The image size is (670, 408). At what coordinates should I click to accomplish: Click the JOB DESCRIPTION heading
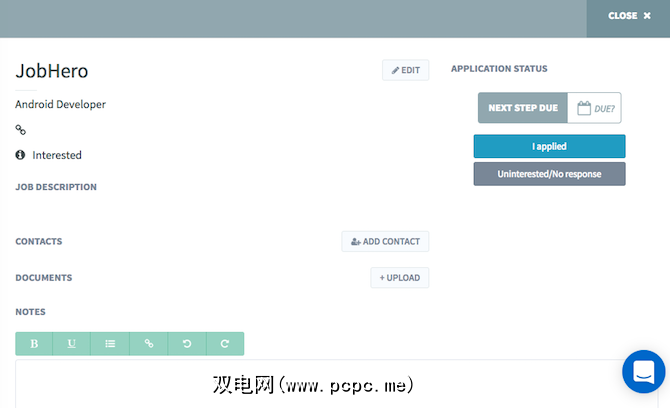(56, 187)
